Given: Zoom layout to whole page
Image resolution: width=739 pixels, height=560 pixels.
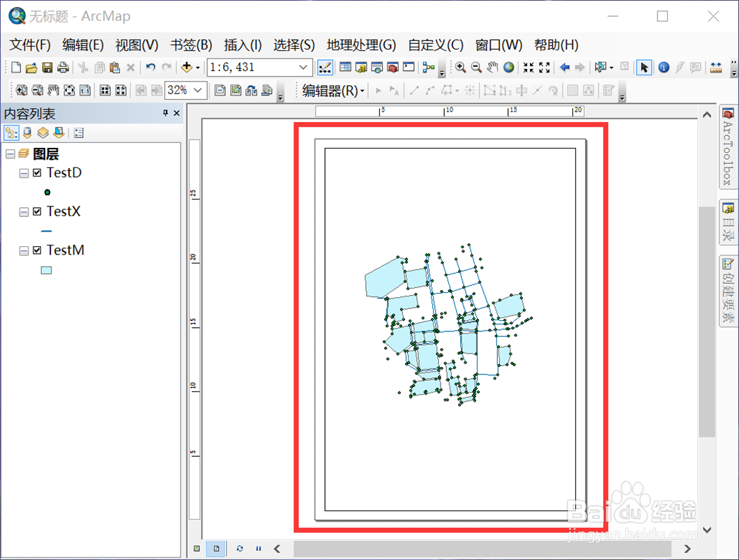Looking at the screenshot, I should pos(69,90).
